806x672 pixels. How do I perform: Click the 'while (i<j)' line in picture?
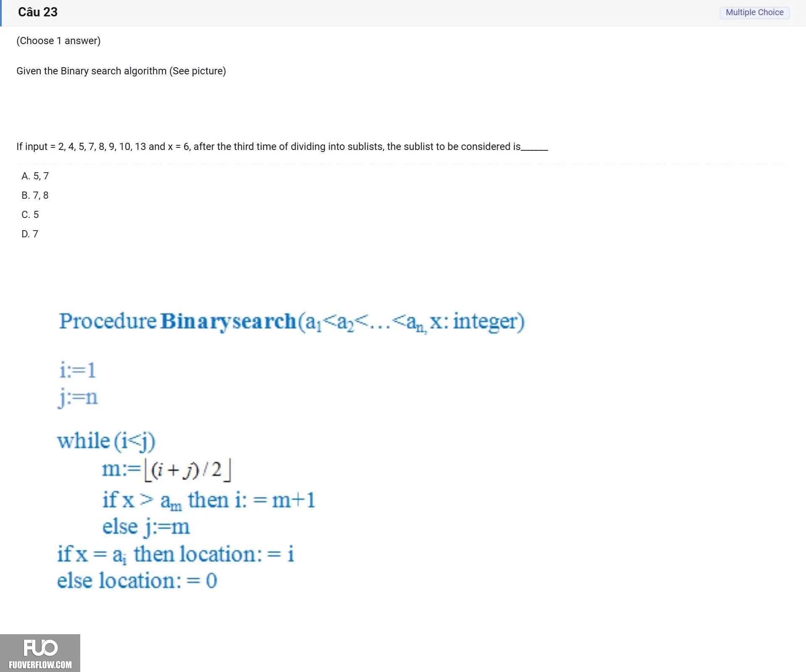(106, 441)
